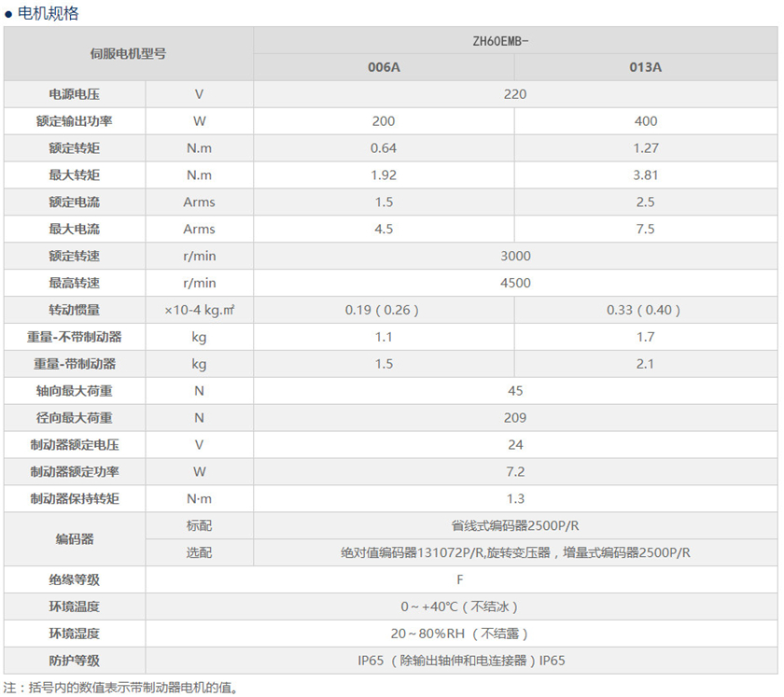The image size is (784, 697).
Task: Click the inertia value 0.33 (0.40)
Action: click(645, 310)
